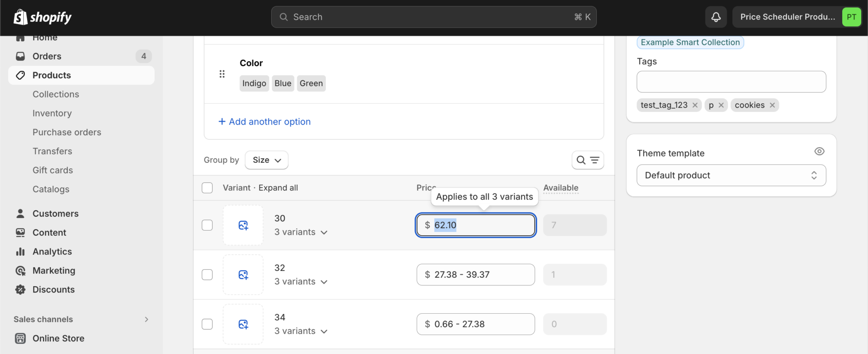Select all variants checkbox in header

(x=207, y=188)
